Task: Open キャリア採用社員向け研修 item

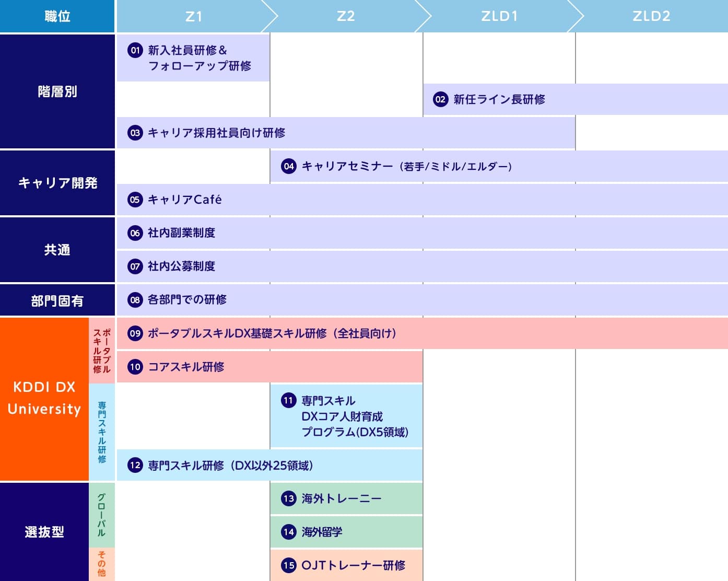Action: (346, 133)
